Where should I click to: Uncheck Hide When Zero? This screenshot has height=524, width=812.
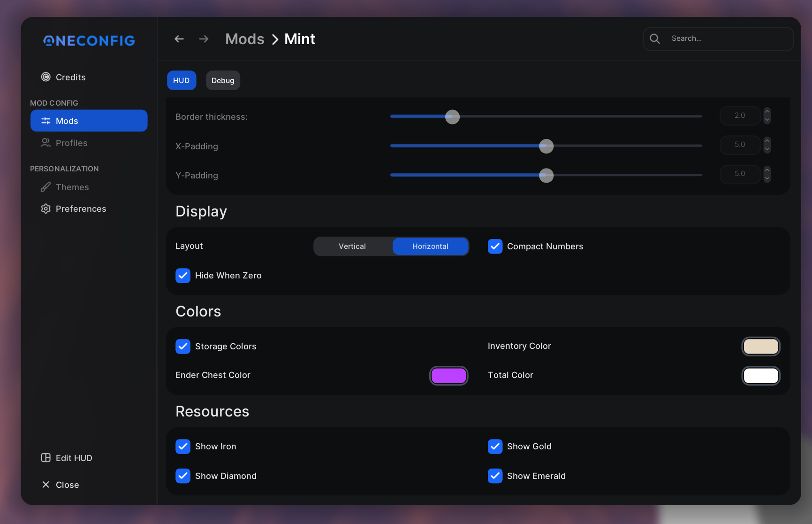point(183,276)
